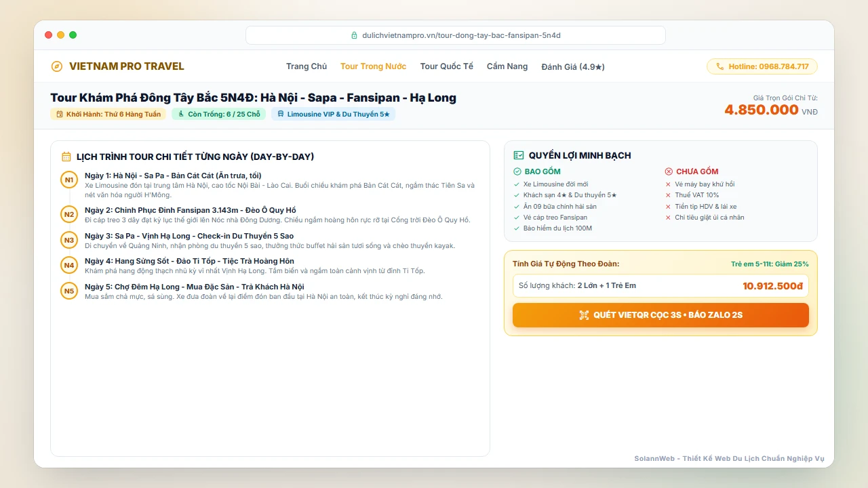868x488 pixels.
Task: Click the browser URL address field
Action: click(x=456, y=35)
